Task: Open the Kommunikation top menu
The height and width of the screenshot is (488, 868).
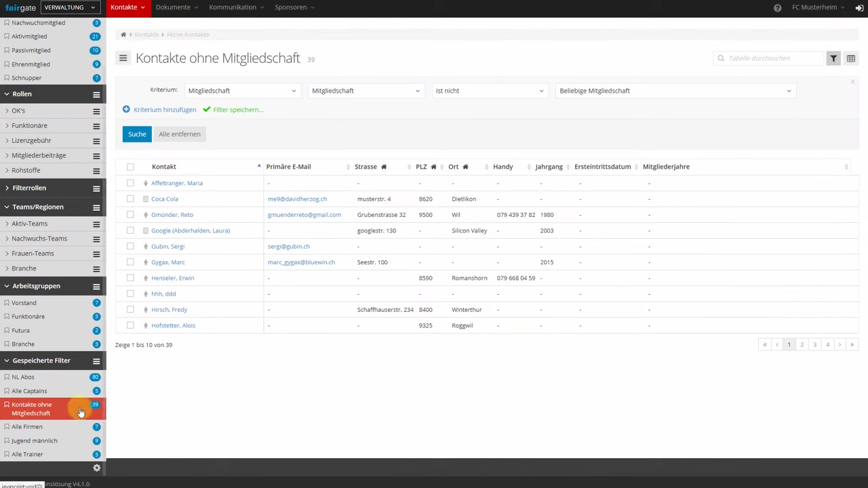Action: click(x=237, y=7)
